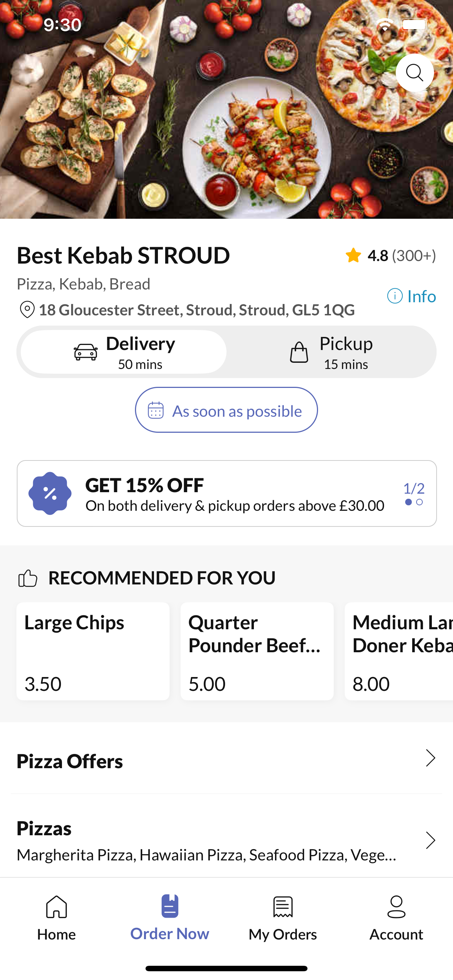Tap the Order Now menu icon
Viewport: 453px width, 980px height.
click(170, 906)
